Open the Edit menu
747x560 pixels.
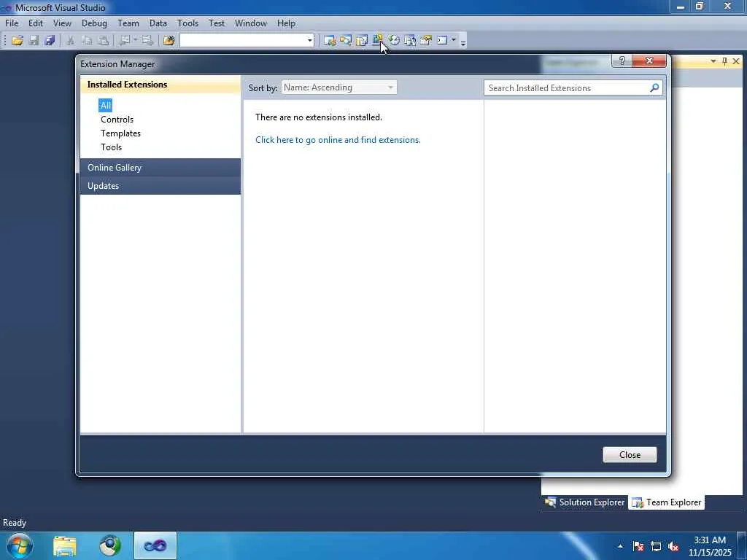coord(36,23)
